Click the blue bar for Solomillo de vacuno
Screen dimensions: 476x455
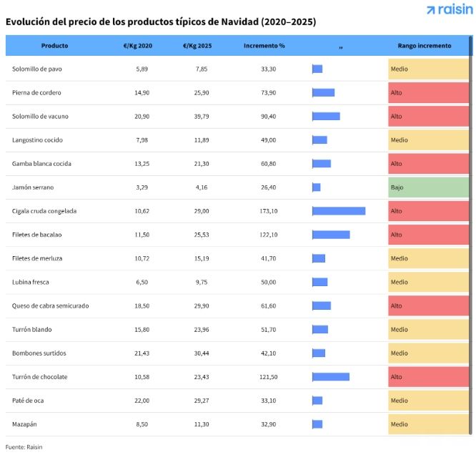click(x=326, y=117)
